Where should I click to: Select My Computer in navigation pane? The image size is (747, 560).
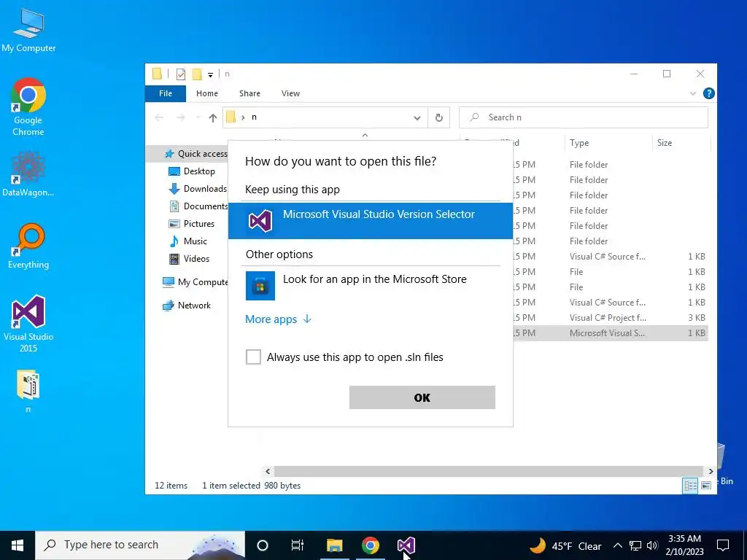(195, 282)
